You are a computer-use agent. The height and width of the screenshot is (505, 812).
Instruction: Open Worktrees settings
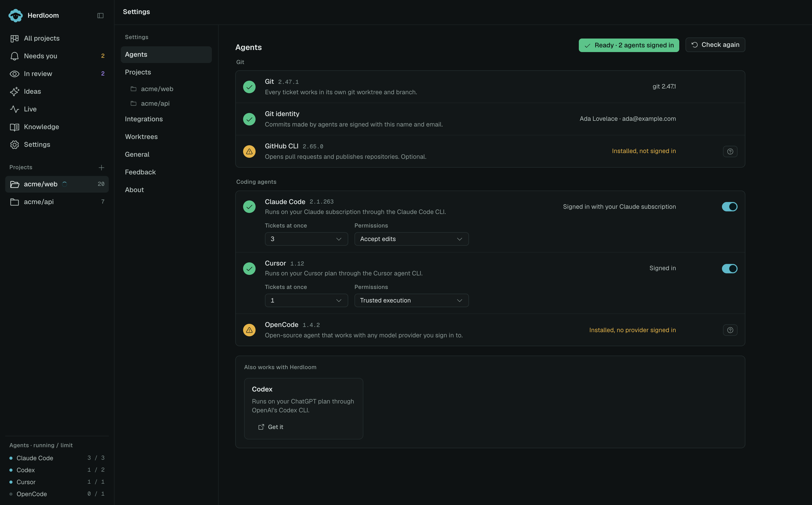166,137
